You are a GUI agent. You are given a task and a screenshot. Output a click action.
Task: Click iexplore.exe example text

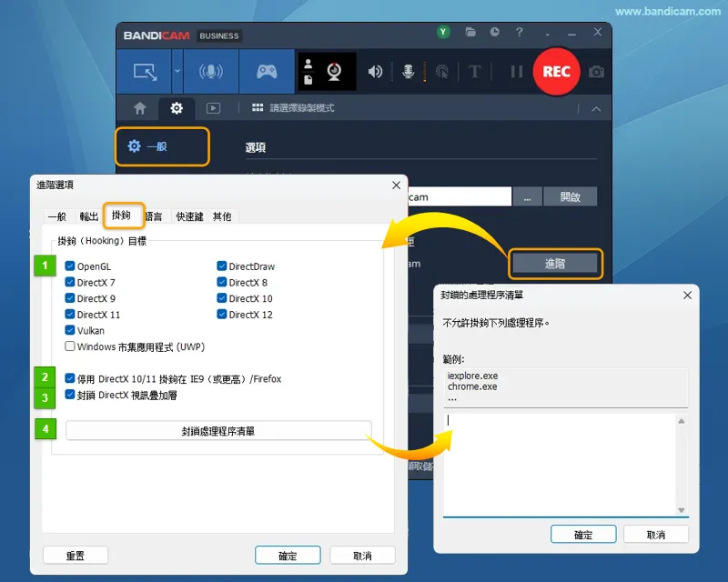472,376
